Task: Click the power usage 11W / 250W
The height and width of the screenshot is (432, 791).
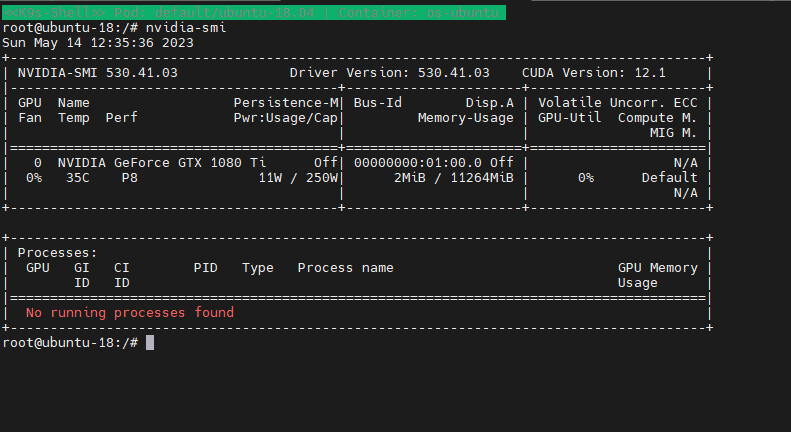Action: [x=299, y=177]
